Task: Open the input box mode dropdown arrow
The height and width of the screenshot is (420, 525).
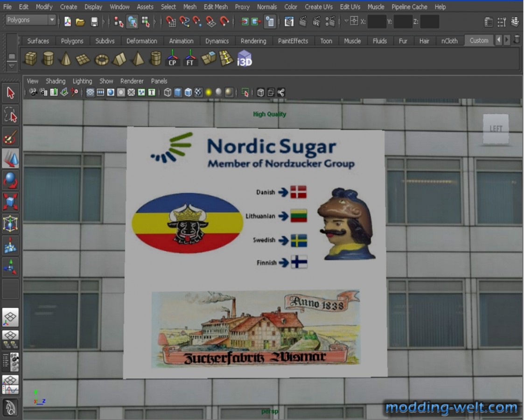Action: pyautogui.click(x=347, y=21)
